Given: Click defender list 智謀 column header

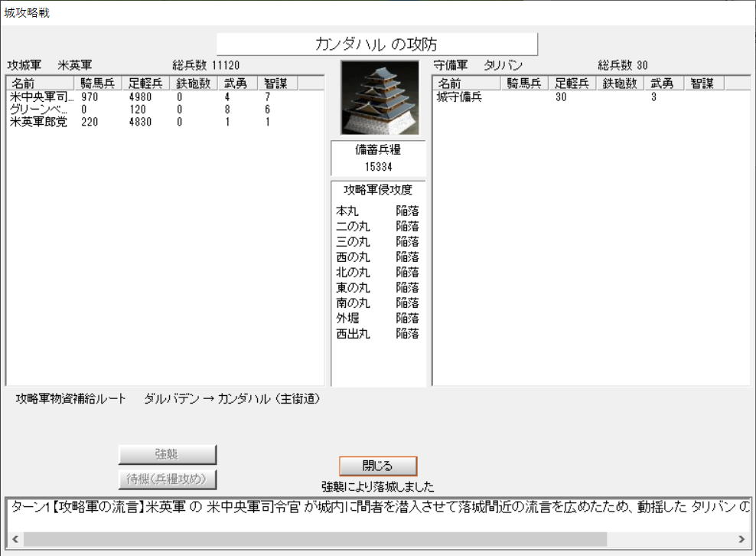Looking at the screenshot, I should pyautogui.click(x=702, y=84).
